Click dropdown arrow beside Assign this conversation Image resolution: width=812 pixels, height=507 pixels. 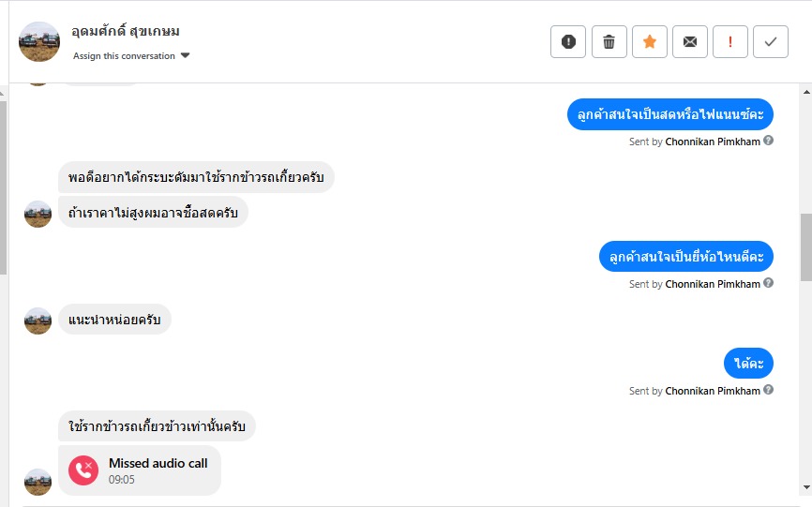point(185,56)
